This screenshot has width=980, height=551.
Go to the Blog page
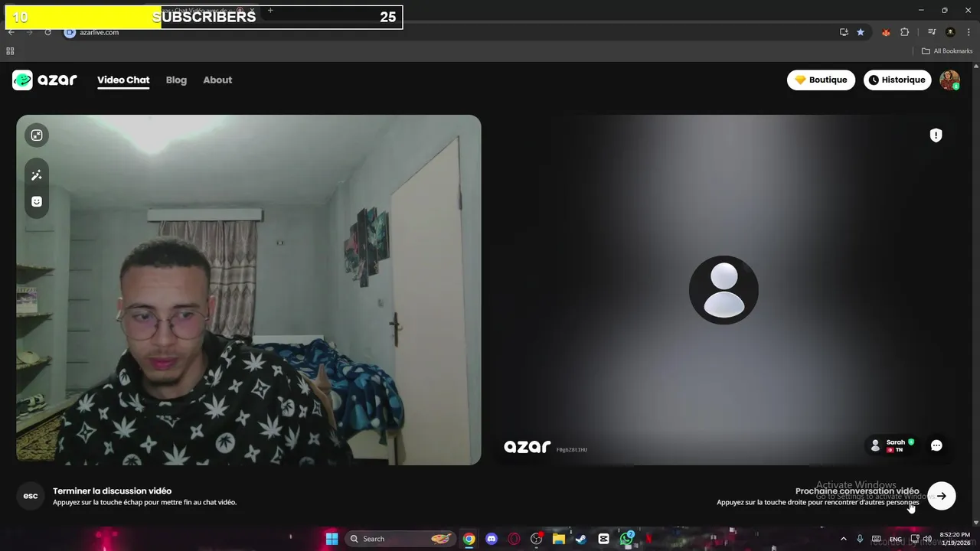click(x=176, y=80)
